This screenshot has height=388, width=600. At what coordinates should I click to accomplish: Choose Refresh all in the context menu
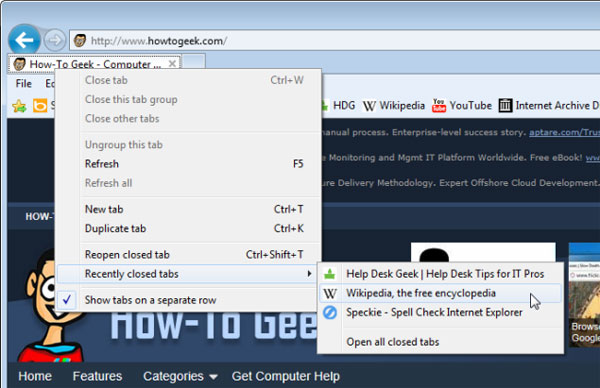tap(188, 183)
